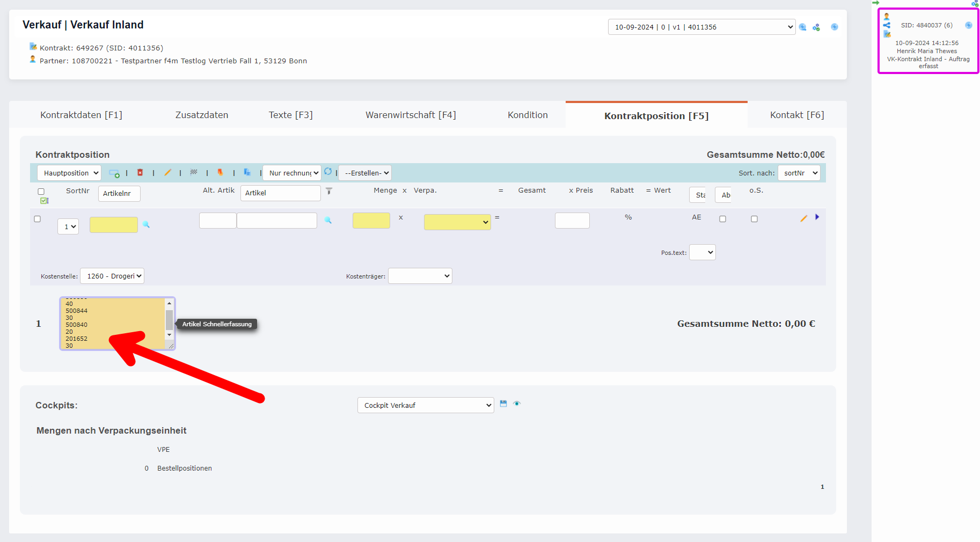Open the Hauptposition dropdown
The height and width of the screenshot is (542, 980).
click(x=69, y=173)
